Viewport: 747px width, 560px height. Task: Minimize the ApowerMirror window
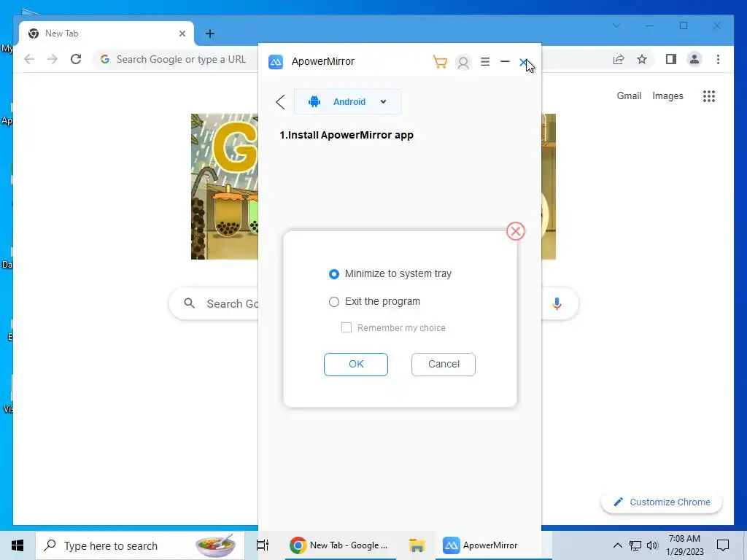(505, 62)
